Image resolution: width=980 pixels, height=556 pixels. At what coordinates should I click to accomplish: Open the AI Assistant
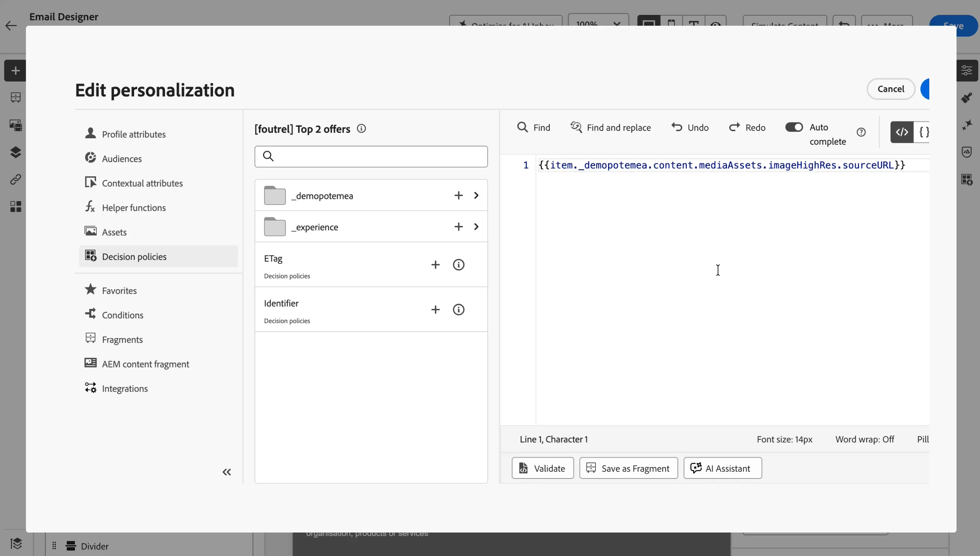click(722, 468)
